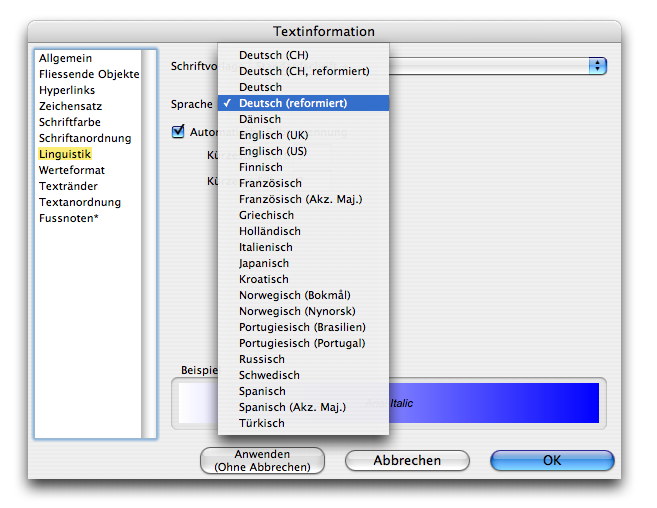Select Portugiesisch (Brasilien) language
Viewport: 657px width, 508px height.
(302, 327)
